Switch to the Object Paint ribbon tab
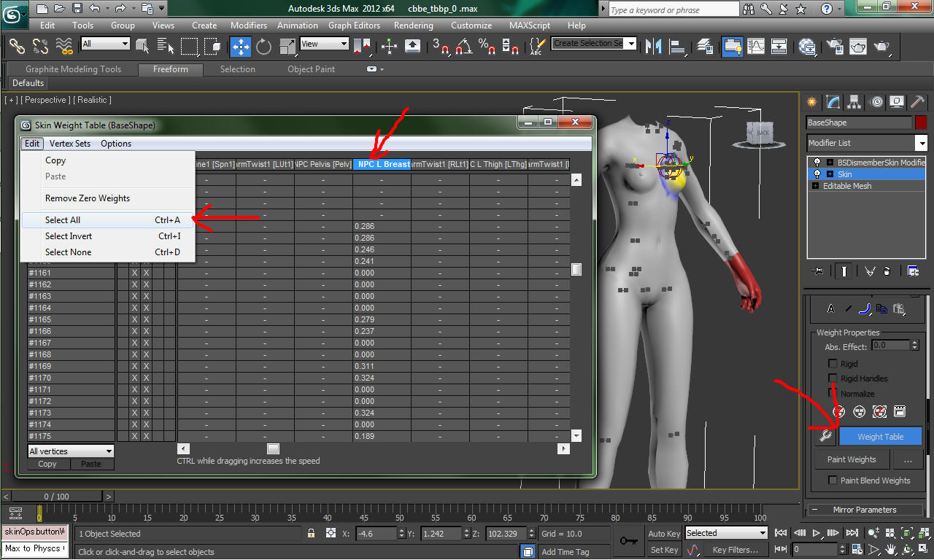 point(311,69)
